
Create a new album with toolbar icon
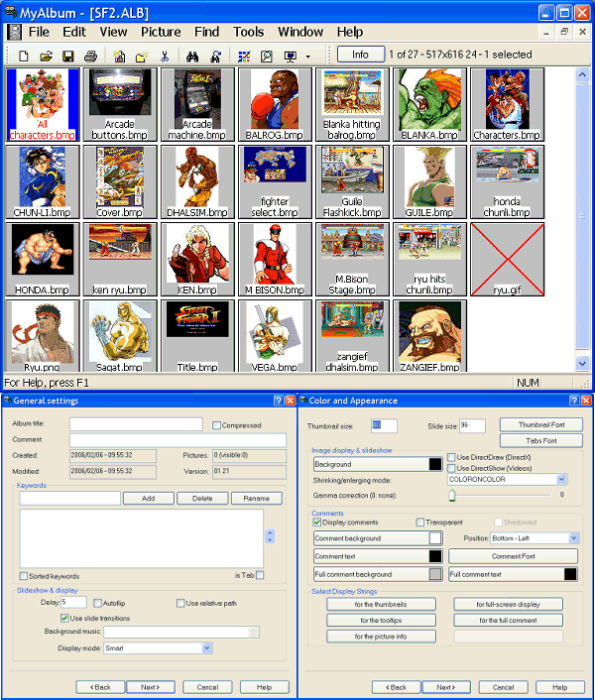pos(24,57)
